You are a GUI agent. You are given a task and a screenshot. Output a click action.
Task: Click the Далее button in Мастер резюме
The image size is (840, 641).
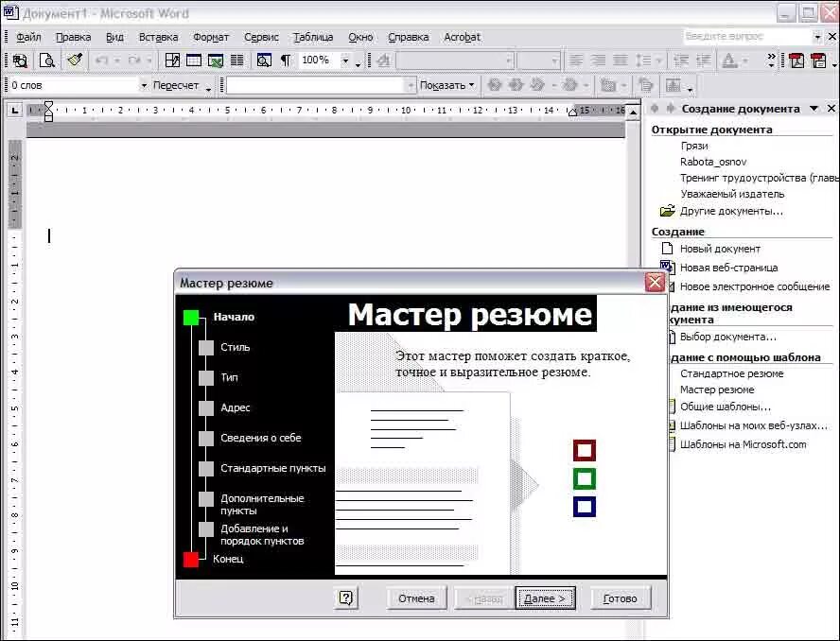tap(545, 598)
